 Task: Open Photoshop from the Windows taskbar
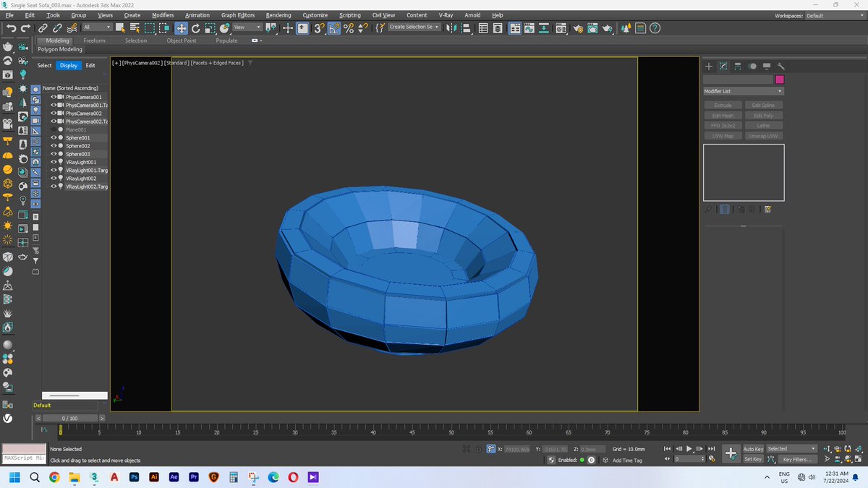[134, 477]
